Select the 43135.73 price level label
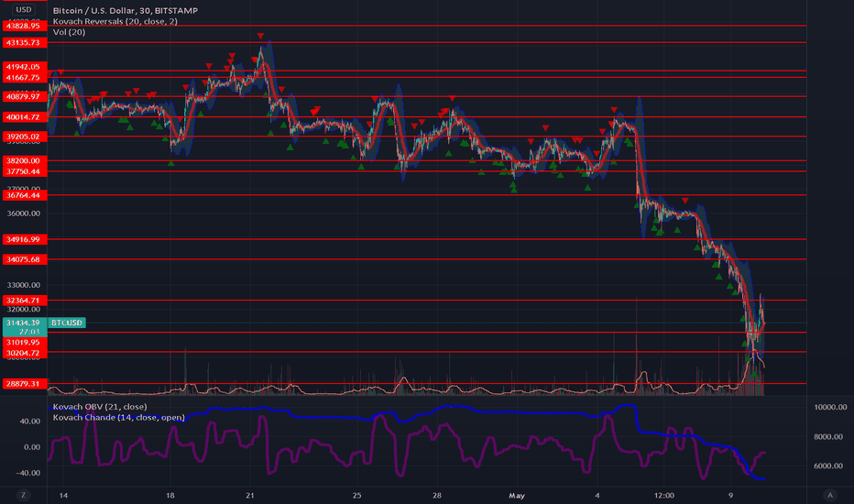The height and width of the screenshot is (504, 854). (25, 42)
